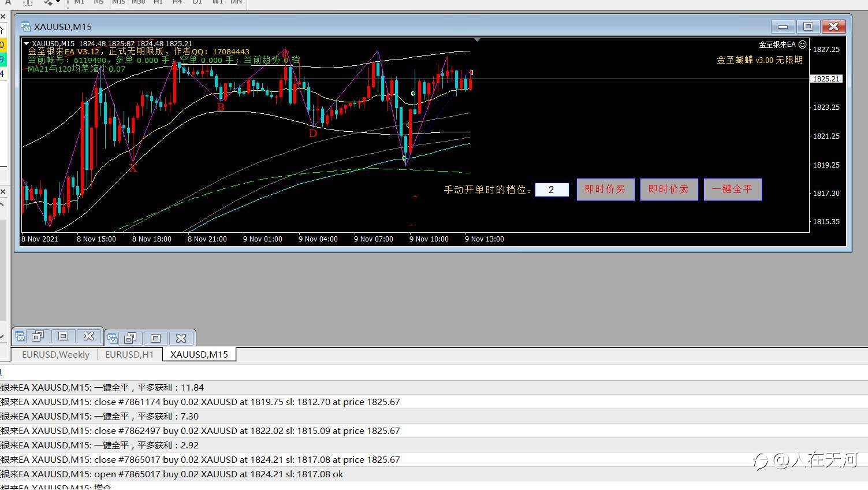
Task: Maximize the first minimized chart window
Action: coord(64,336)
